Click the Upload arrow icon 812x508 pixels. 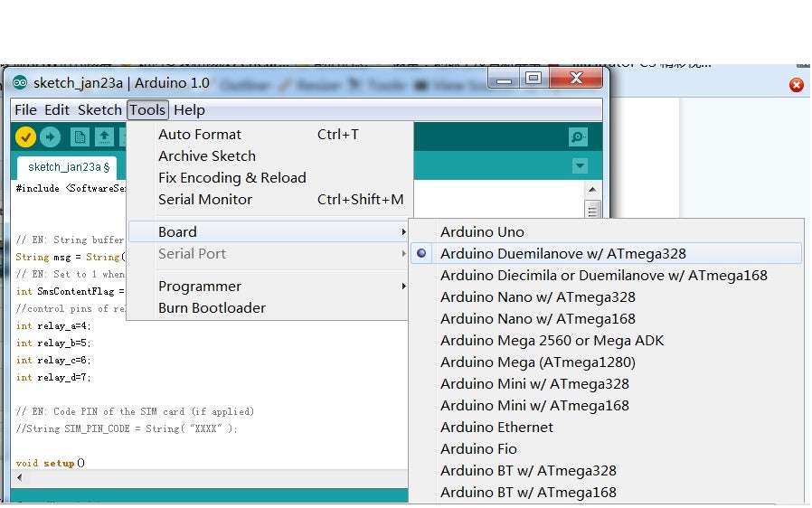coord(50,137)
